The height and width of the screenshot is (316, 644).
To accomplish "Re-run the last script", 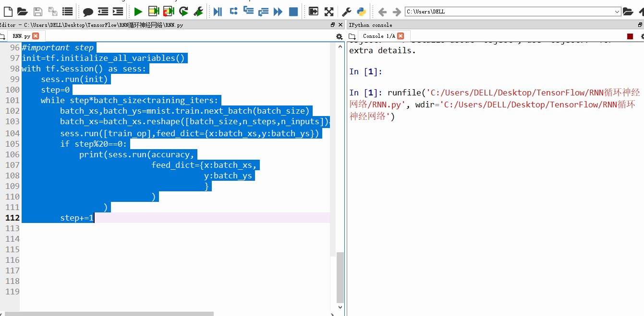I will tap(183, 12).
